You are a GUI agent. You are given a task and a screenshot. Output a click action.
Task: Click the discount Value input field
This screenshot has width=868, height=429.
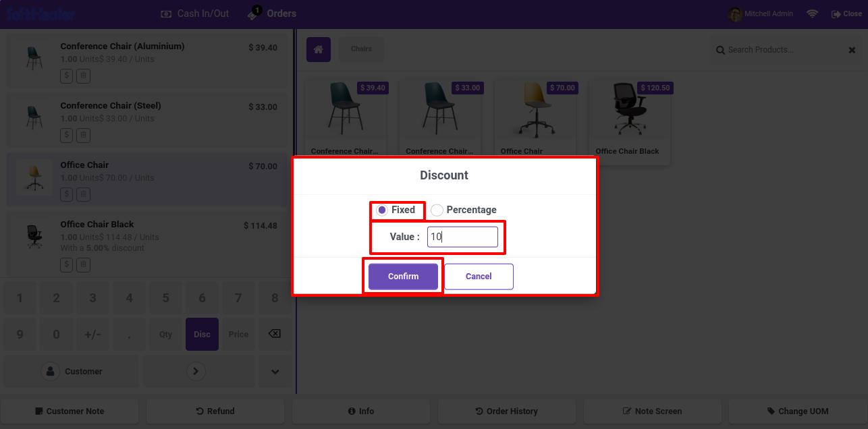pyautogui.click(x=462, y=237)
